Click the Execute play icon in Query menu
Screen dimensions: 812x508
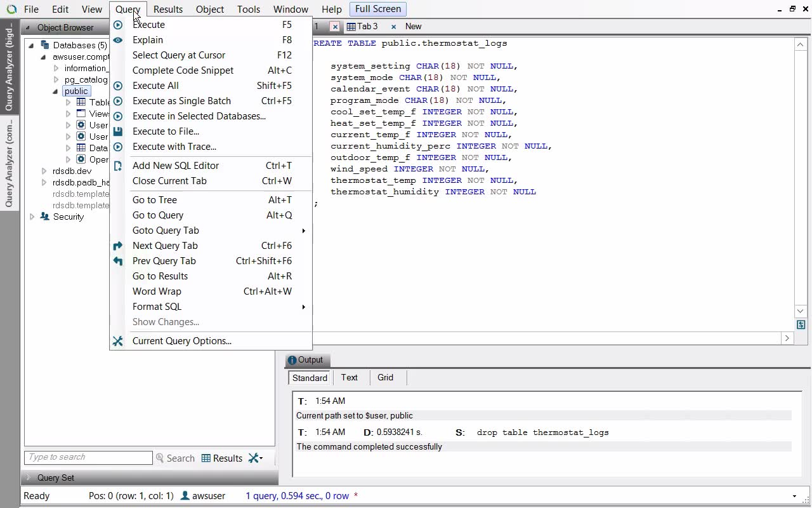[118, 25]
